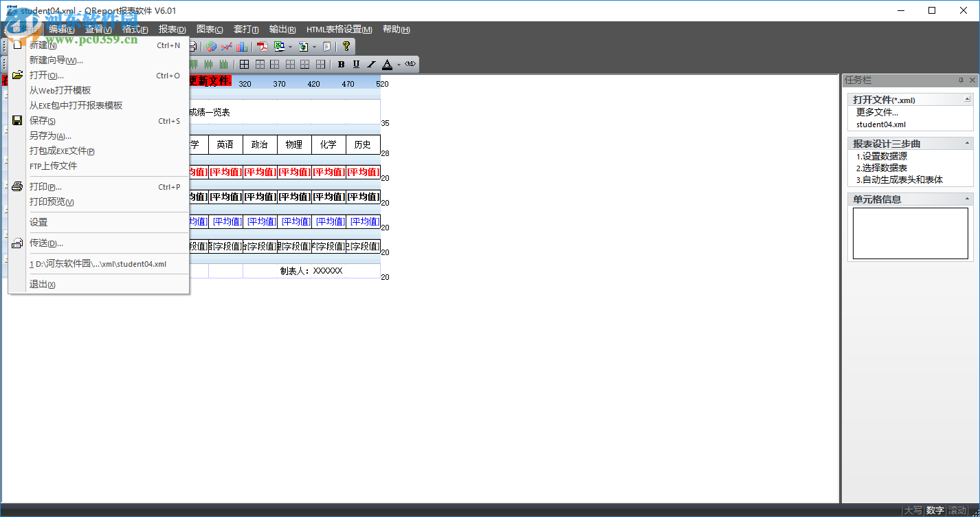Select the 物理 header cell
Screen dimensions: 980x517
[x=294, y=144]
